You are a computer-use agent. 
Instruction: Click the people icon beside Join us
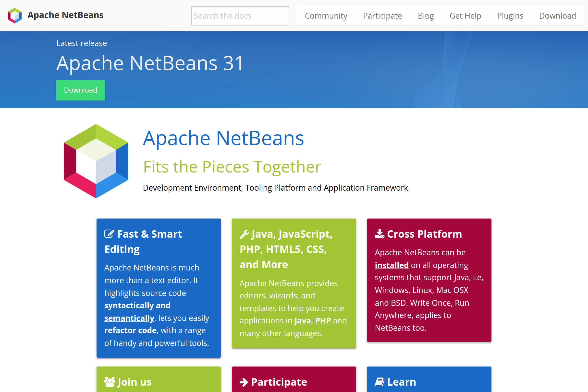click(110, 382)
